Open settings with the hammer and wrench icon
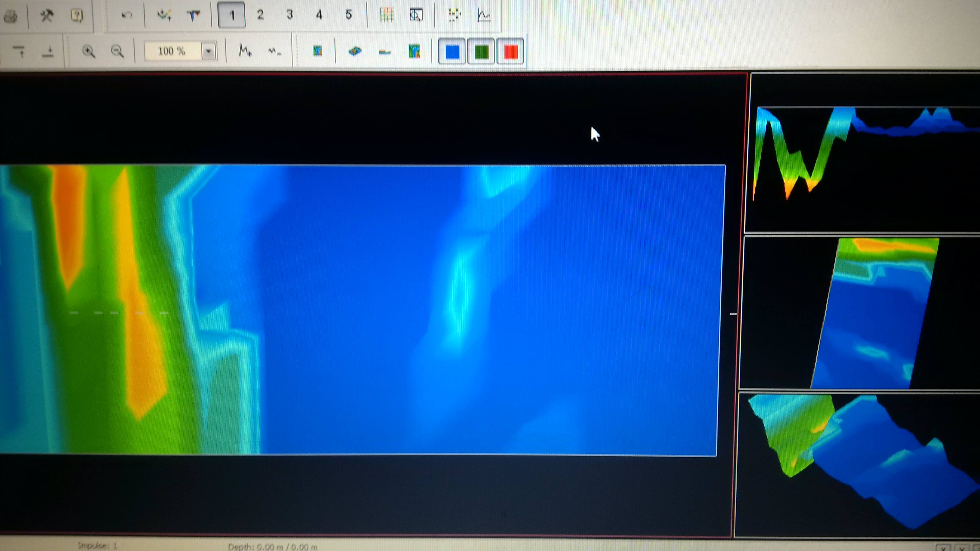This screenshot has width=980, height=551. click(x=47, y=16)
